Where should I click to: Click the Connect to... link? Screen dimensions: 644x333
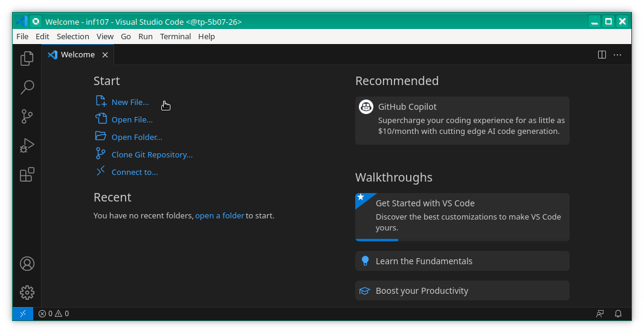(135, 173)
